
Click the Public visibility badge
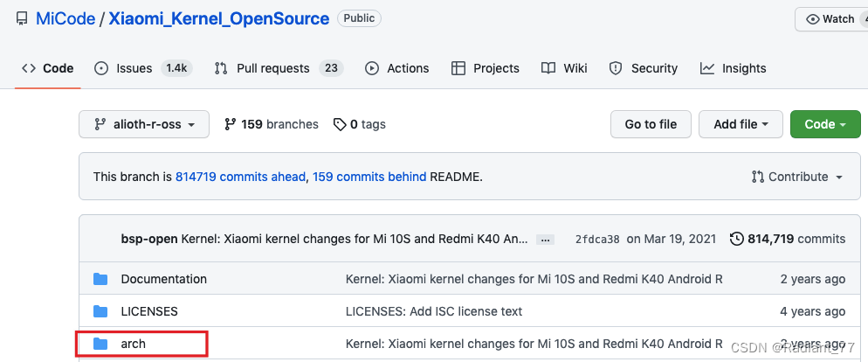point(359,18)
